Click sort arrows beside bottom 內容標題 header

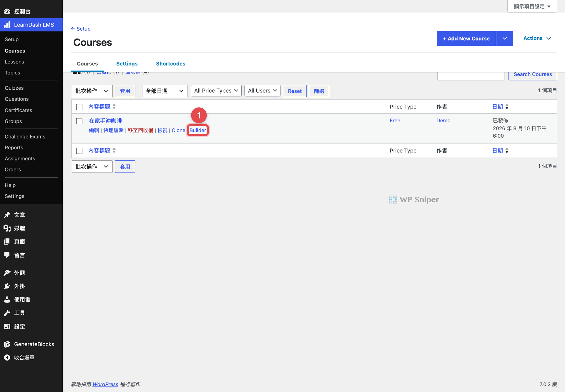pos(114,151)
